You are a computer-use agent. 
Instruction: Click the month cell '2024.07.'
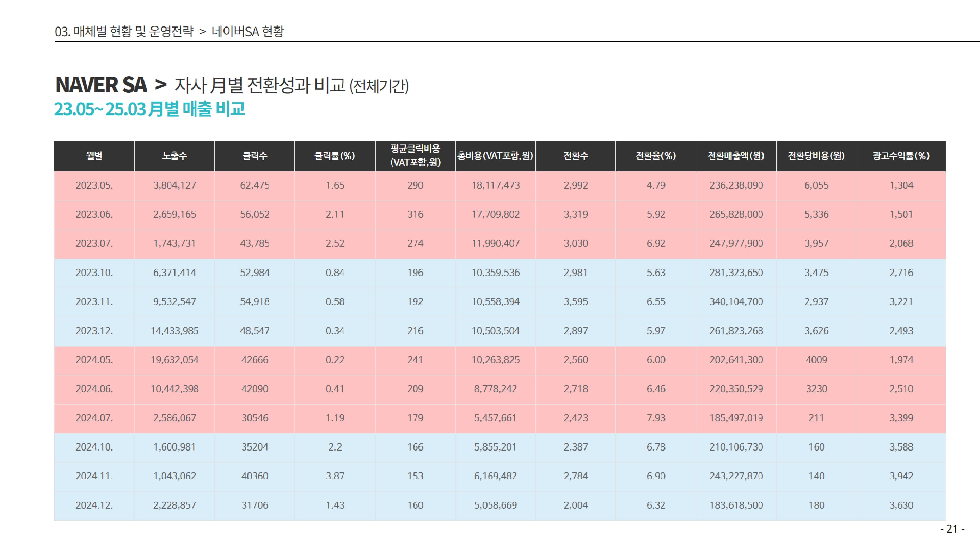pyautogui.click(x=94, y=418)
